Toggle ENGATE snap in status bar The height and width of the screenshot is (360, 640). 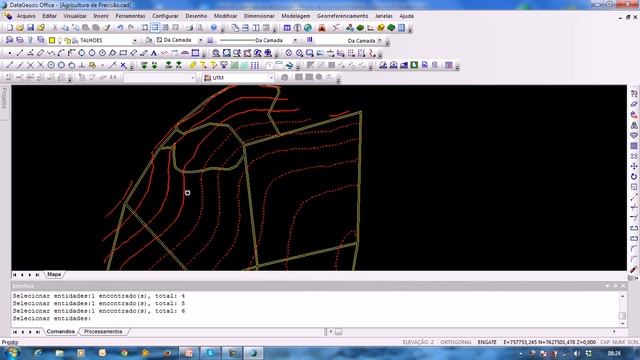click(487, 342)
